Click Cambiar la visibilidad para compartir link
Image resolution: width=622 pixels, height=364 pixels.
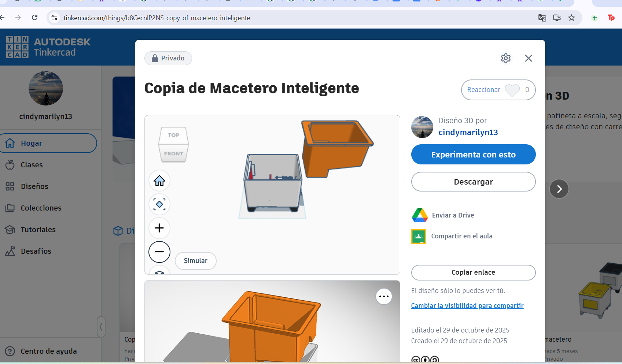[x=467, y=306]
